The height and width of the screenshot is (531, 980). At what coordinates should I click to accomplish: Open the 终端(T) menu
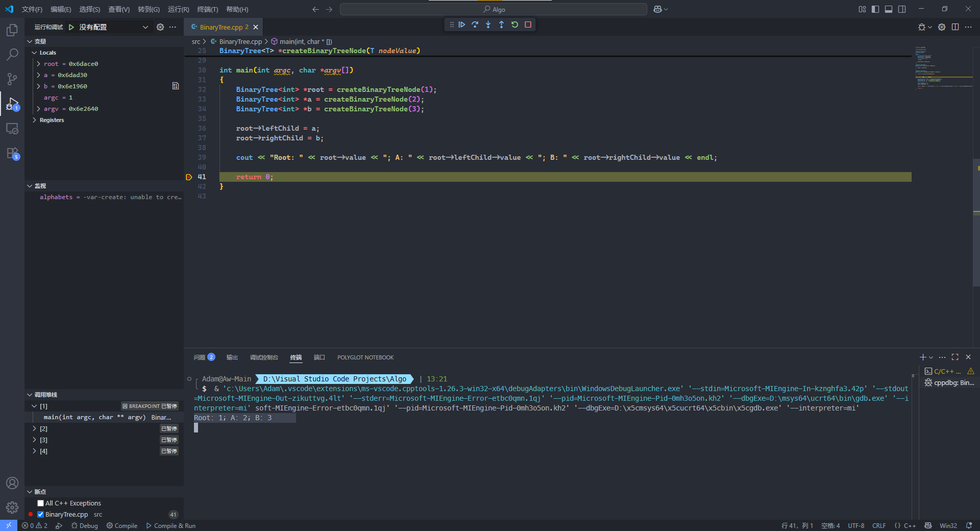click(207, 9)
